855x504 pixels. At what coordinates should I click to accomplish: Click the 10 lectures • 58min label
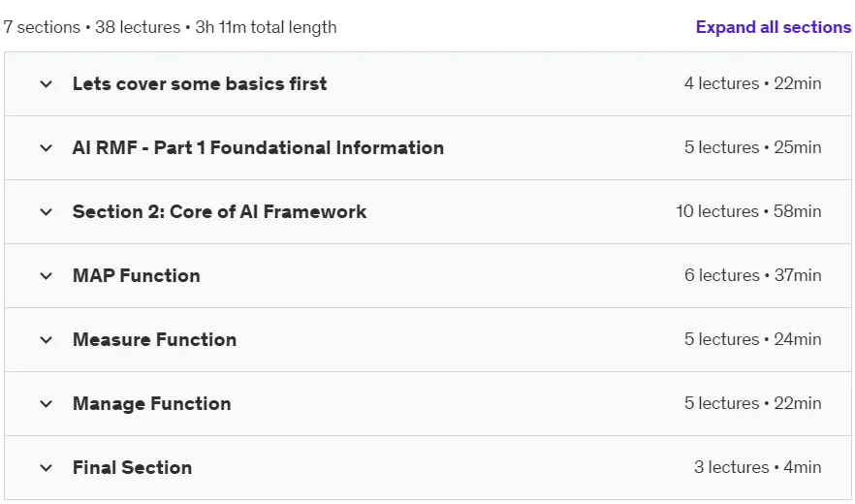point(748,211)
